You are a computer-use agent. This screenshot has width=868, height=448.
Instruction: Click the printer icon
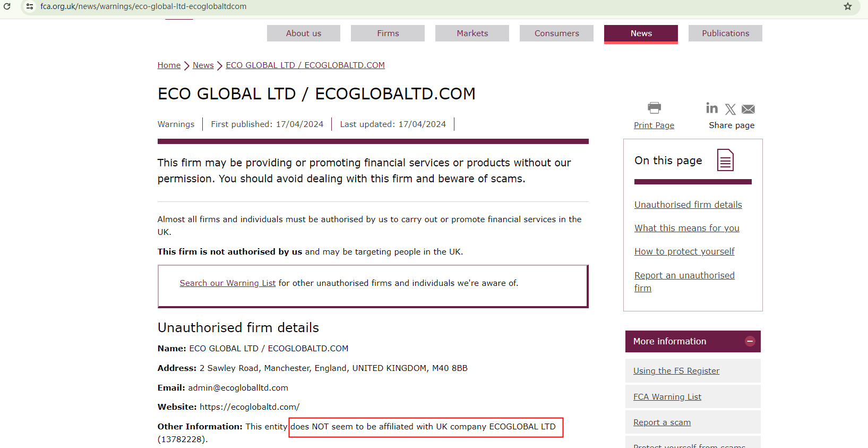click(x=654, y=108)
